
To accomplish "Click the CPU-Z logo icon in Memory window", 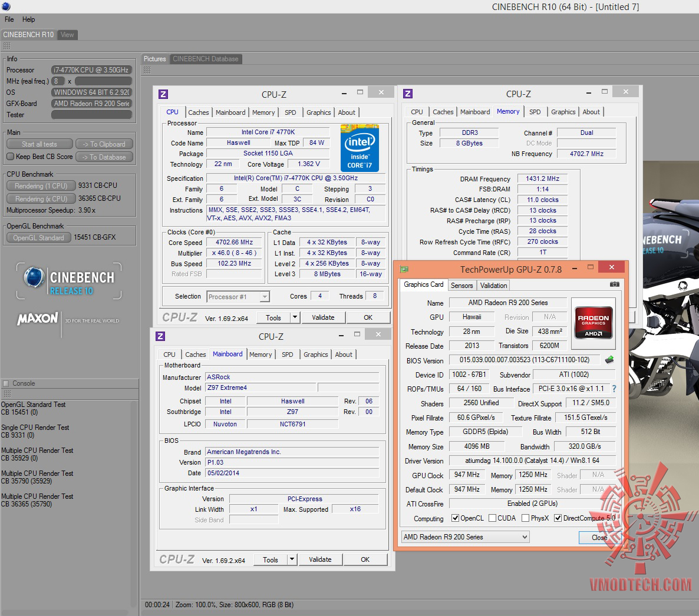I will coord(407,94).
